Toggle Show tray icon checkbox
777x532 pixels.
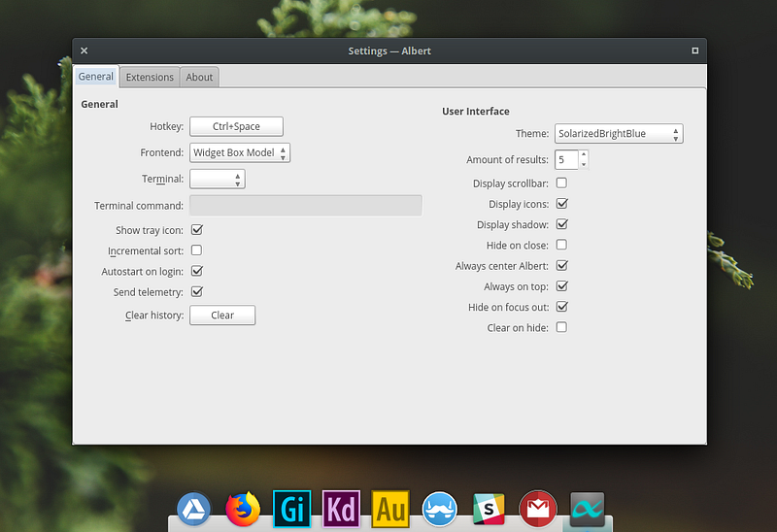[x=197, y=230]
